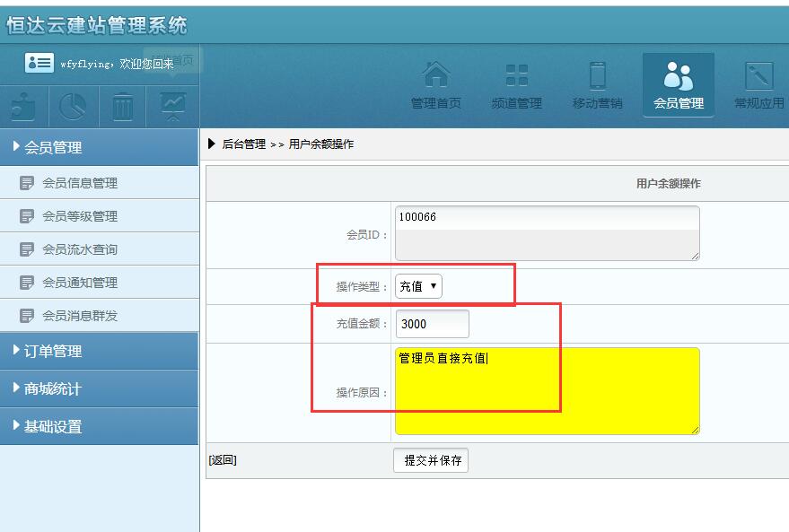The height and width of the screenshot is (532, 789).
Task: Open 会员等级管理 in the sidebar
Action: 80,216
